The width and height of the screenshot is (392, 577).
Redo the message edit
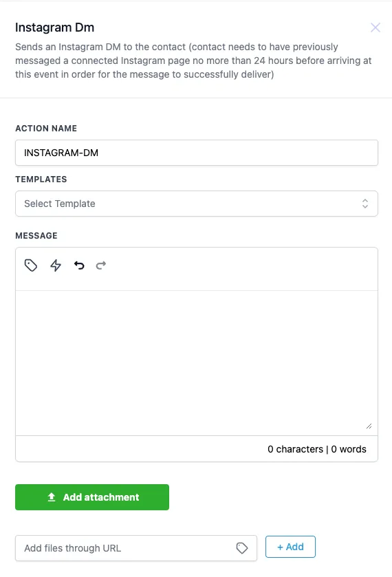pyautogui.click(x=101, y=265)
